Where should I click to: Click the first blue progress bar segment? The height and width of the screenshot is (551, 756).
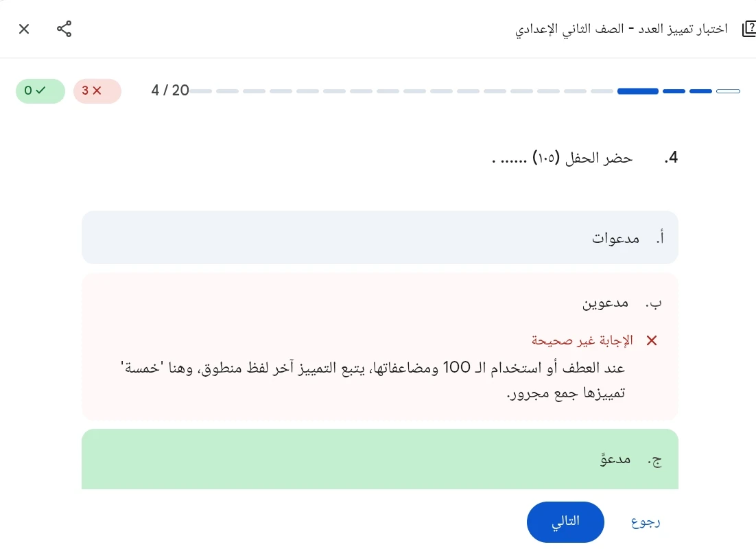[637, 91]
